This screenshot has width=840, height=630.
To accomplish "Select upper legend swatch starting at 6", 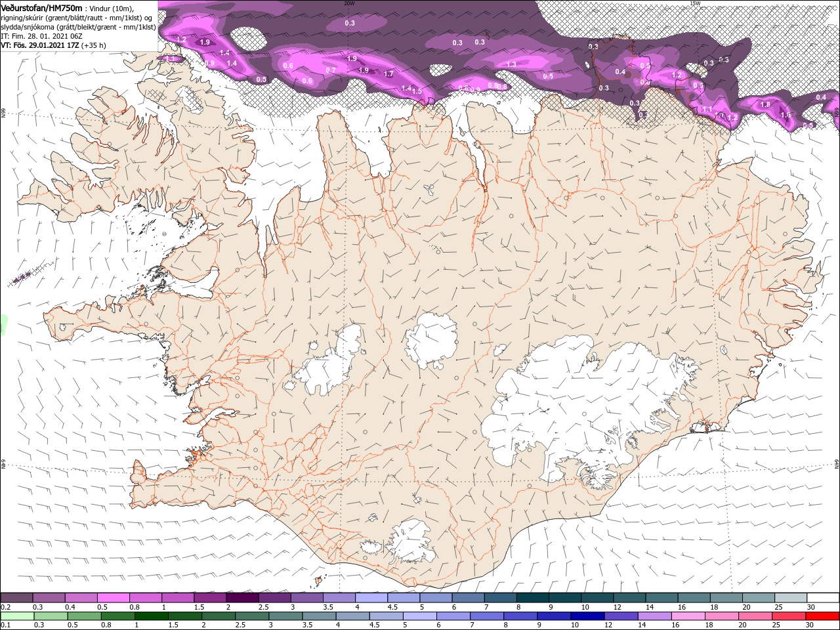I will click(x=469, y=598).
